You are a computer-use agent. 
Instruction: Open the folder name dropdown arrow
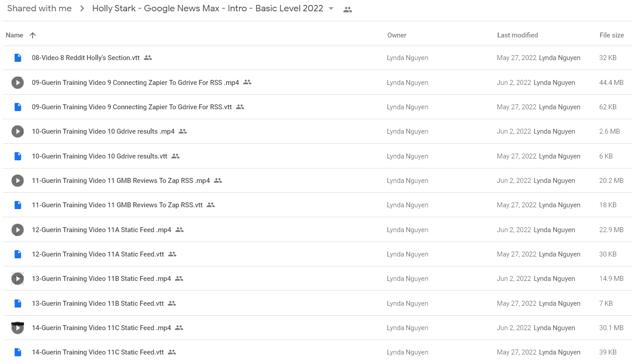[x=331, y=9]
